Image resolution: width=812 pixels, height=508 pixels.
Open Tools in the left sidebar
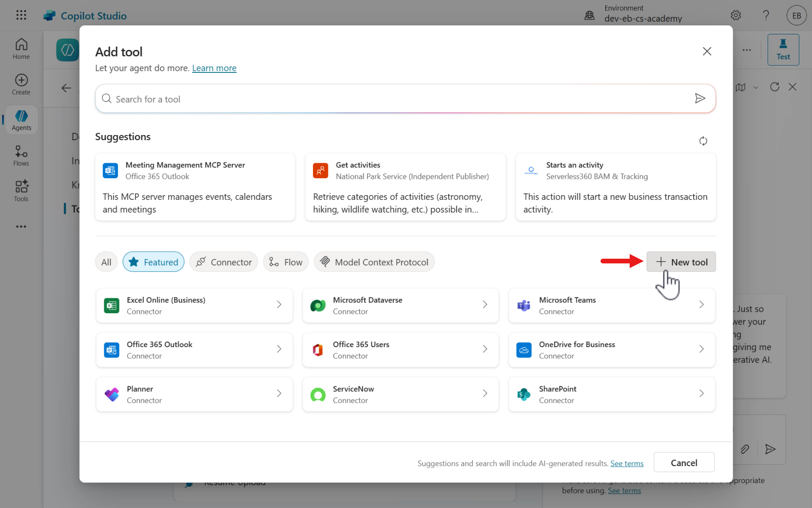tap(21, 191)
